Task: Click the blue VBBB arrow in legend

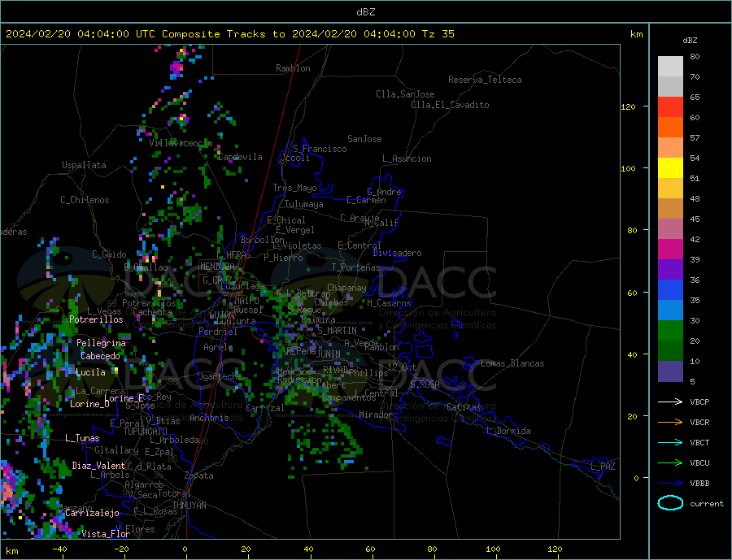Action: point(670,483)
